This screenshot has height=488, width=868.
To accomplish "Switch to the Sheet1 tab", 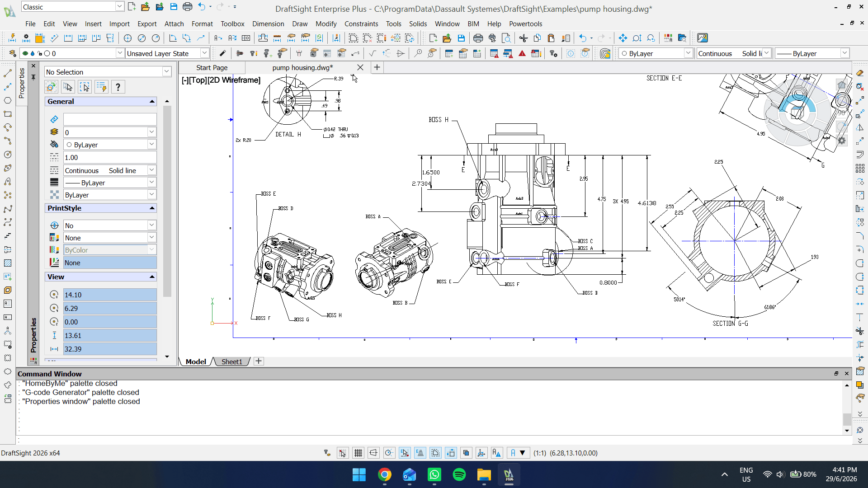I will pos(232,361).
